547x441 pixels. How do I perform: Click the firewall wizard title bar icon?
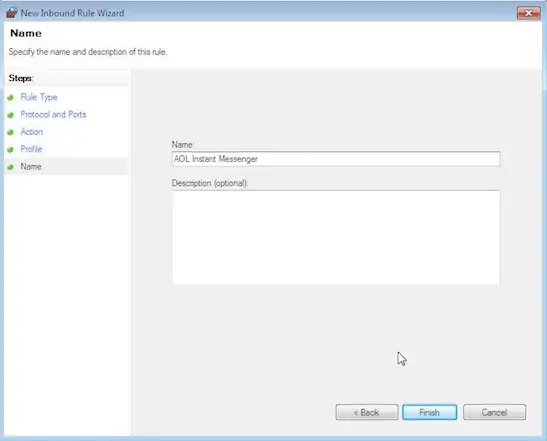click(x=12, y=13)
